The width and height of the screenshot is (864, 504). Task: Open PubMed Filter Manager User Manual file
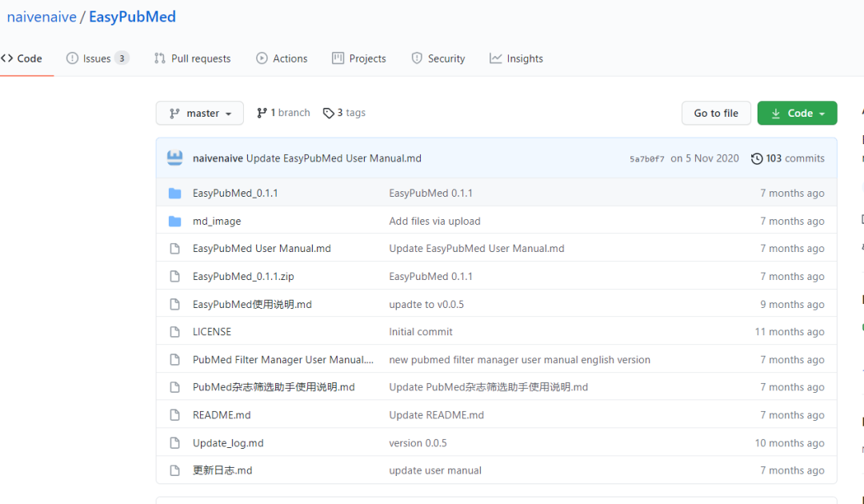282,360
